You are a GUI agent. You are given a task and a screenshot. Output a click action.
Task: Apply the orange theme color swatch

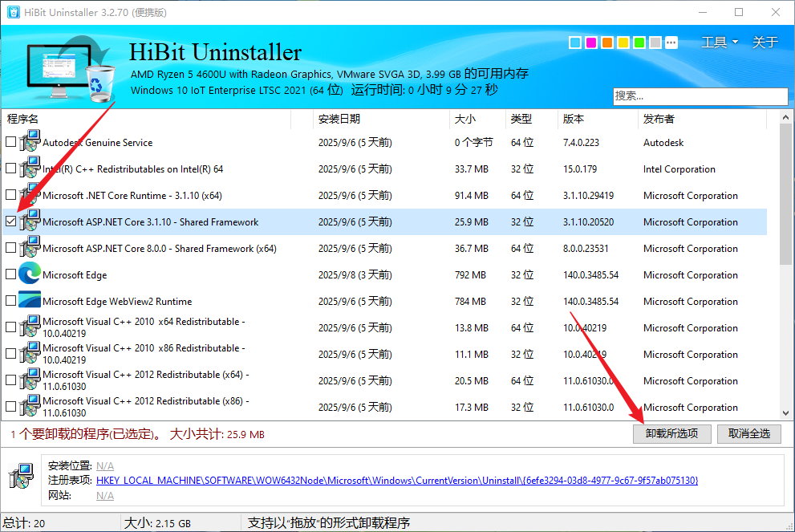coord(607,43)
